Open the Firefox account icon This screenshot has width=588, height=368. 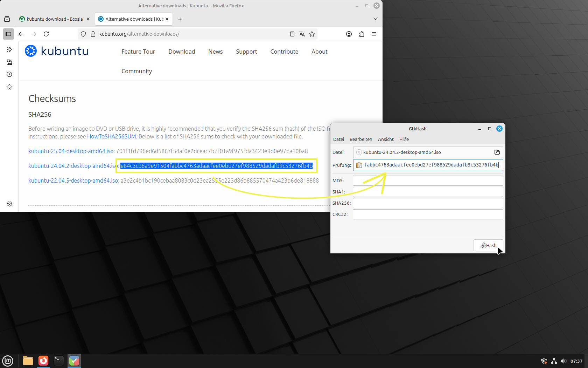[x=349, y=34]
